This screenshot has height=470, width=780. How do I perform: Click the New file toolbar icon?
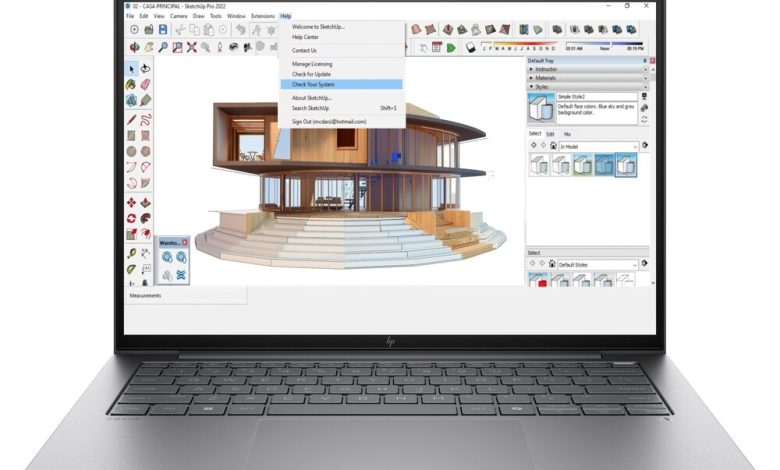pyautogui.click(x=134, y=30)
